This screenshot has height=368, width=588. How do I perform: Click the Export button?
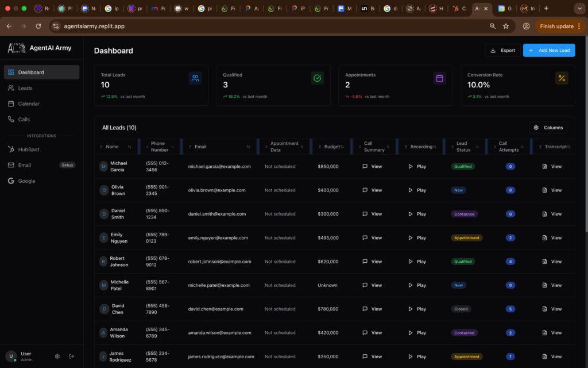tap(502, 51)
